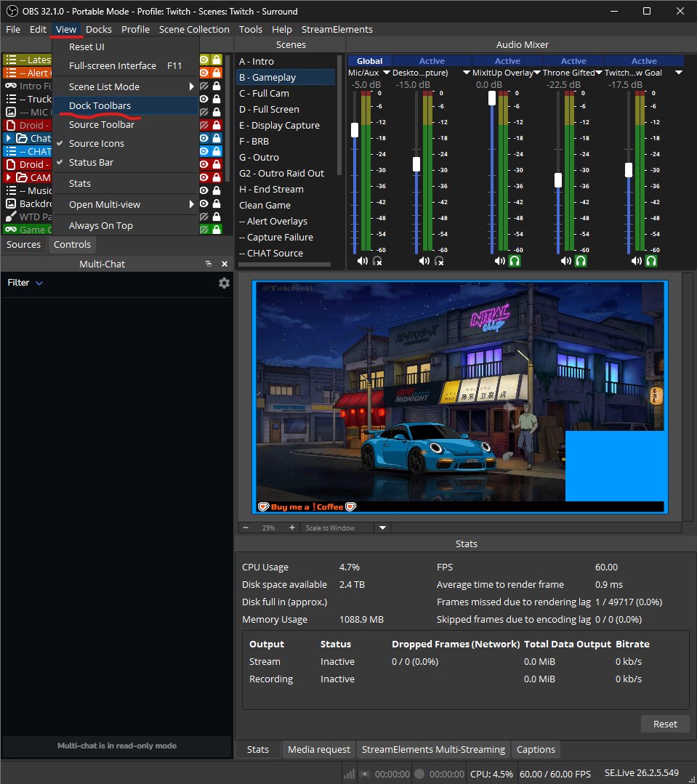697x784 pixels.
Task: Mute Throne Gifted audio channel
Action: [565, 261]
